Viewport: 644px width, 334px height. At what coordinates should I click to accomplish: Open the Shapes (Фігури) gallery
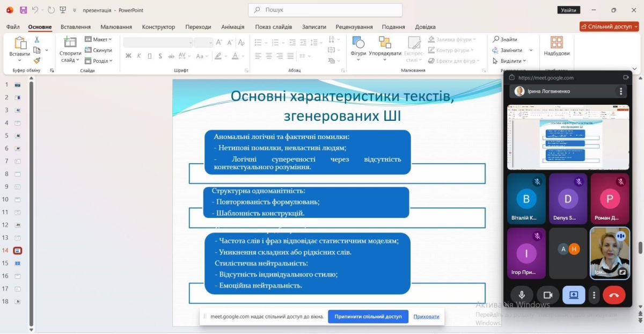click(358, 46)
